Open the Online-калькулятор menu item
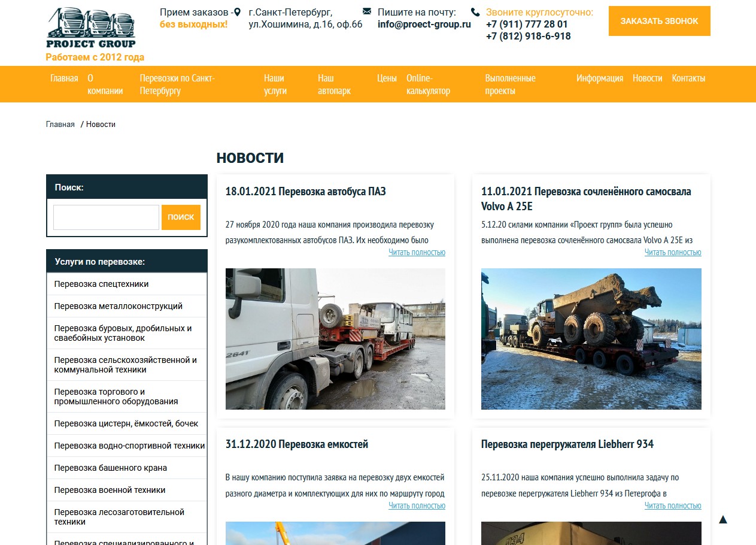The height and width of the screenshot is (545, 756). [x=428, y=84]
